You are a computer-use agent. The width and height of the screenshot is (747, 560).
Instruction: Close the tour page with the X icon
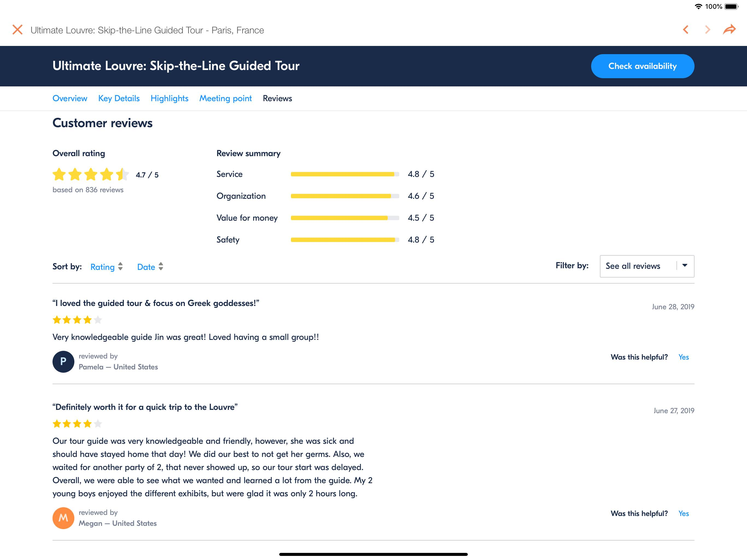coord(17,30)
